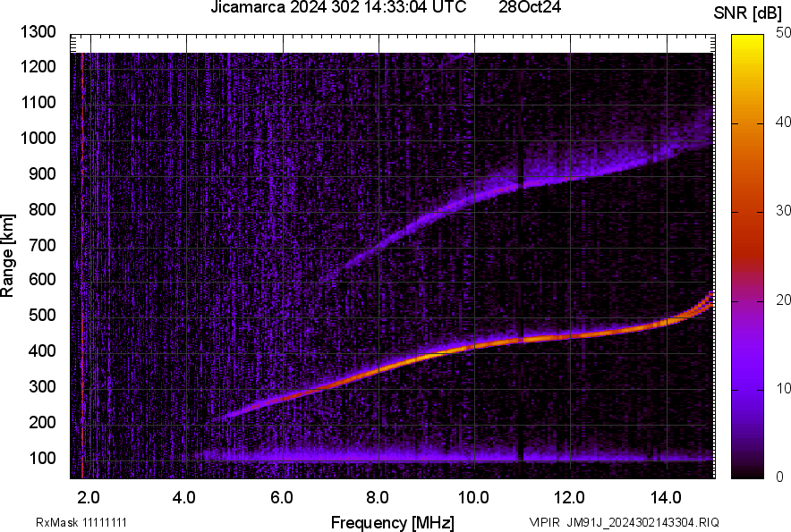The width and height of the screenshot is (791, 532).
Task: Click range tick label 1000
Action: [38, 139]
